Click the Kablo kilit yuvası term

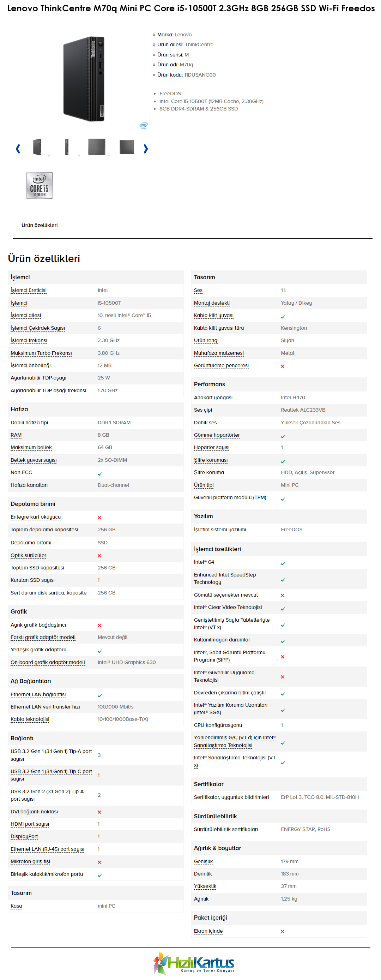(214, 315)
